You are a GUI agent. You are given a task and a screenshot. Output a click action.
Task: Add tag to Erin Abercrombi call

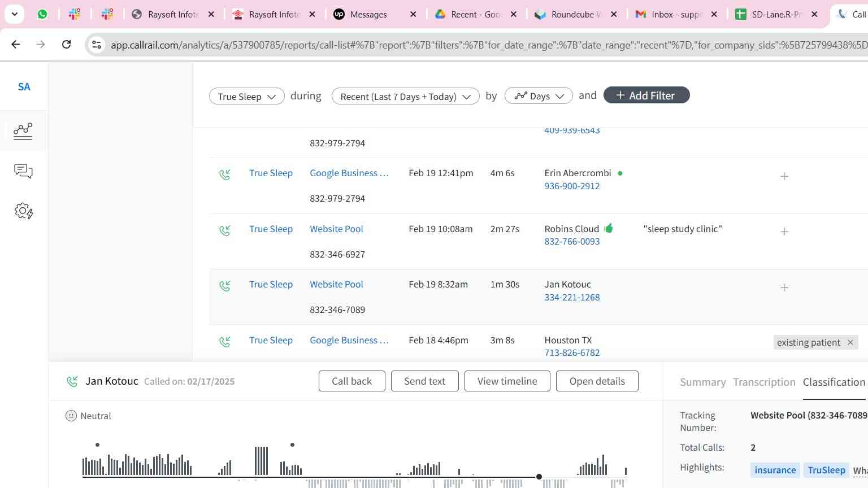click(x=784, y=176)
